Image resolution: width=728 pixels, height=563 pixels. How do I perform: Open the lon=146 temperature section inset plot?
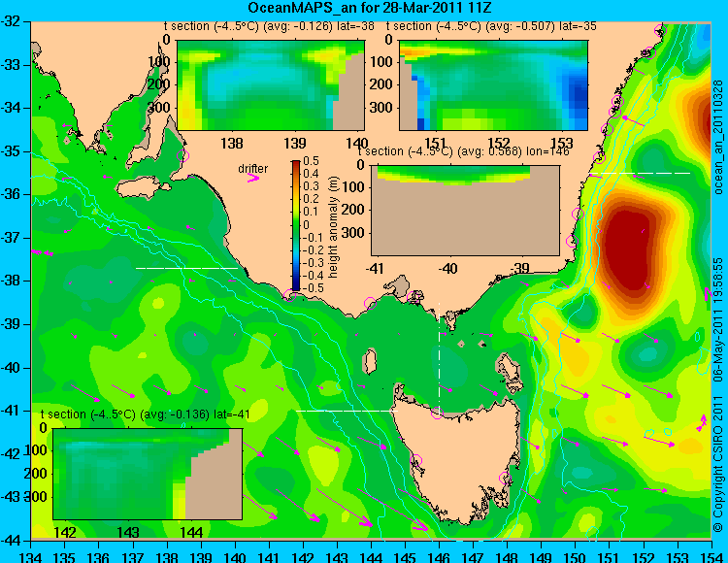point(465,211)
